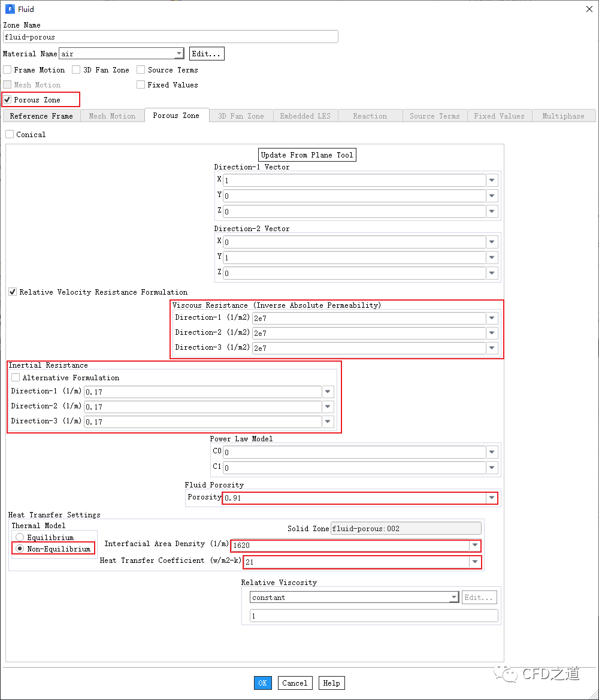Close the Fluid dialog window

(x=589, y=9)
